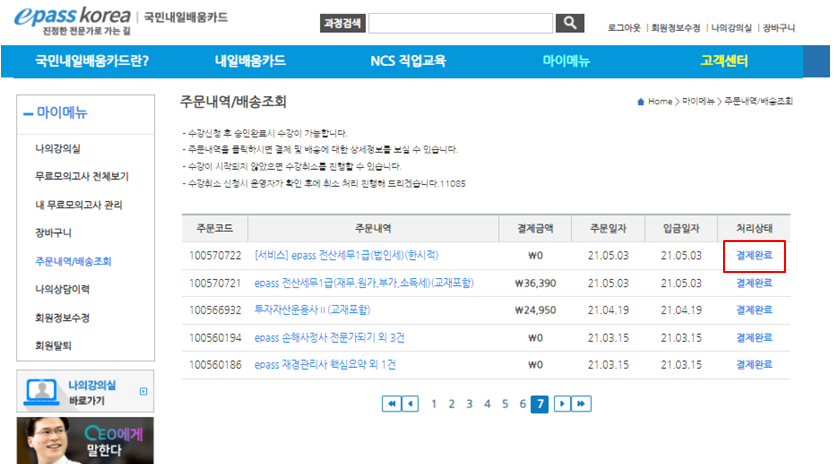Click 주문내역/배송조회 in the breadcrumb
Image resolution: width=834 pixels, height=464 pixels.
[758, 101]
